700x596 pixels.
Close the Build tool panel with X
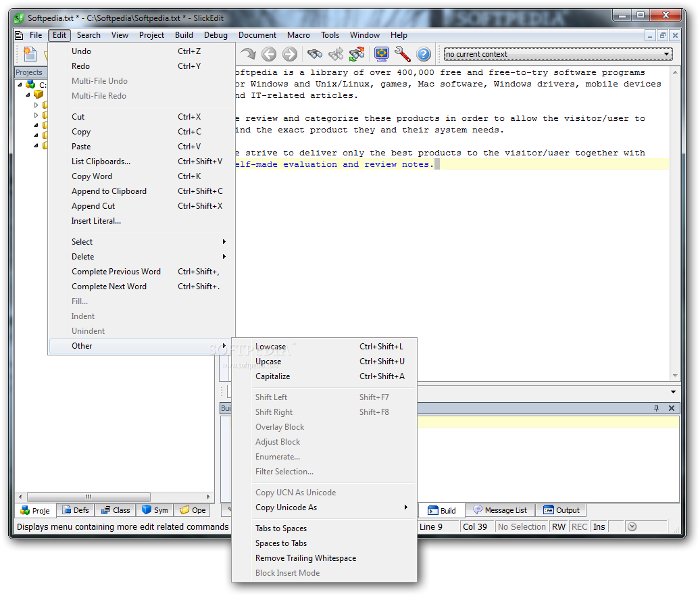point(672,408)
